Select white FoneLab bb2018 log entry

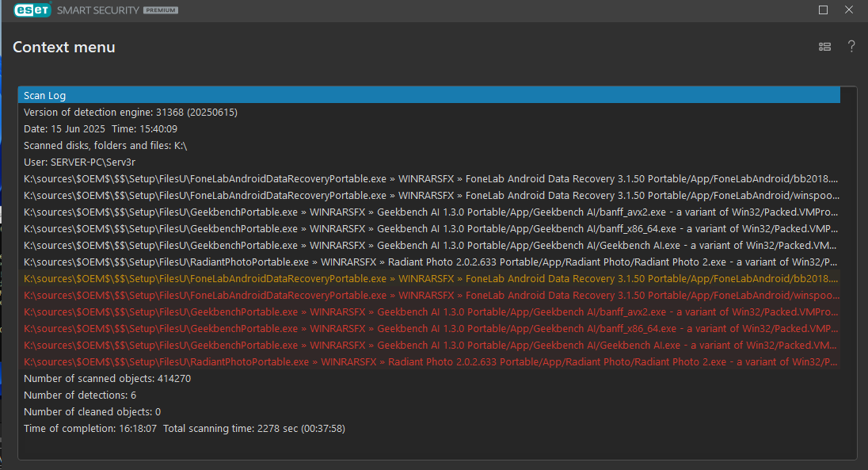pyautogui.click(x=429, y=178)
